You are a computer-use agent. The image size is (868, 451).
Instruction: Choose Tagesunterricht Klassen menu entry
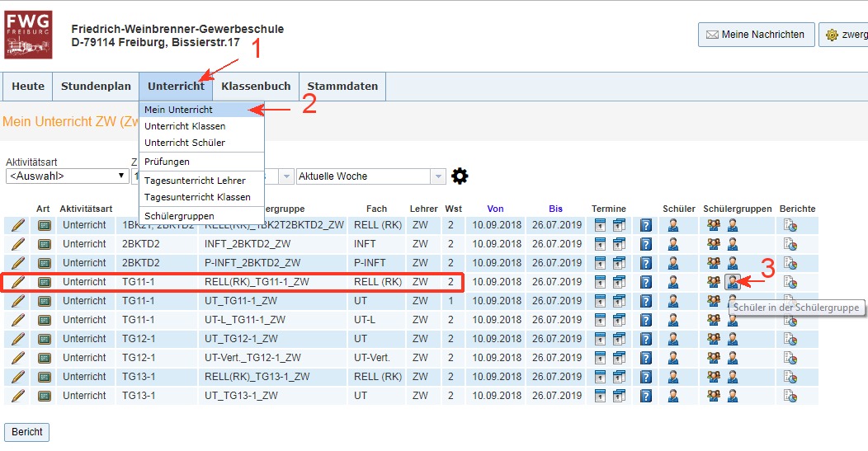point(197,197)
